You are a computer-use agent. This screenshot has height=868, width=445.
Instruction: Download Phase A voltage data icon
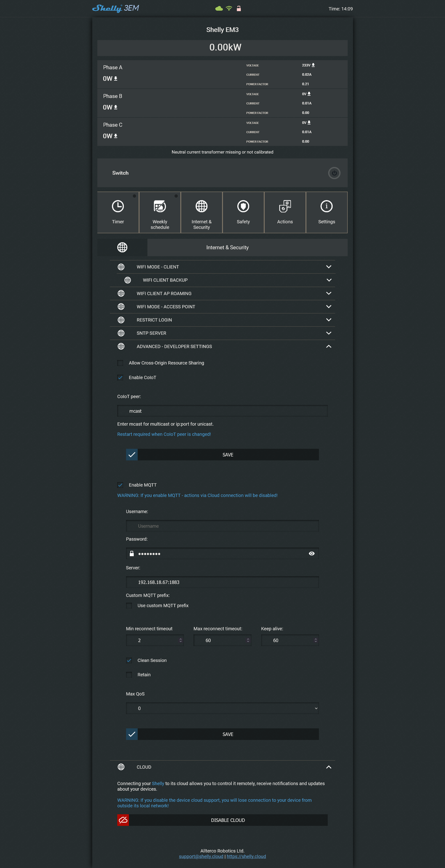tap(313, 65)
